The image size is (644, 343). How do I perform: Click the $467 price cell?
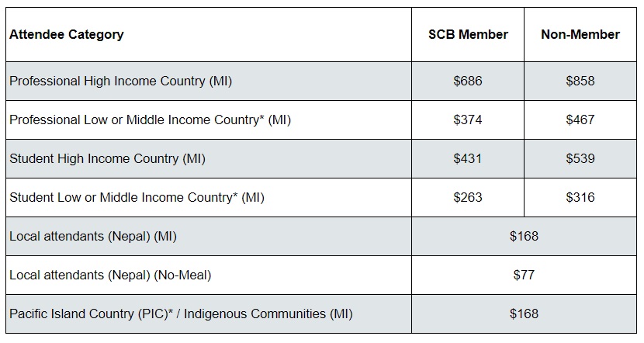580,120
